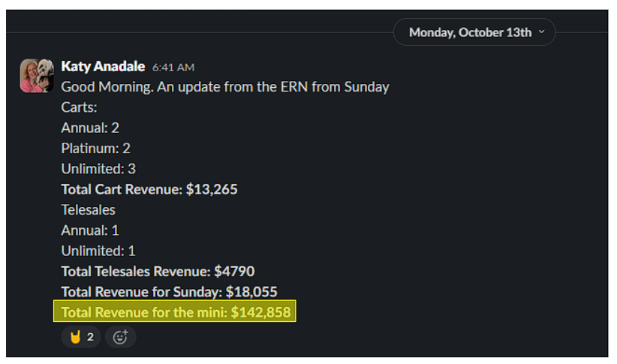Click the Total Telesales Revenue: $4790 text
Screen dimensions: 617x364
point(158,271)
